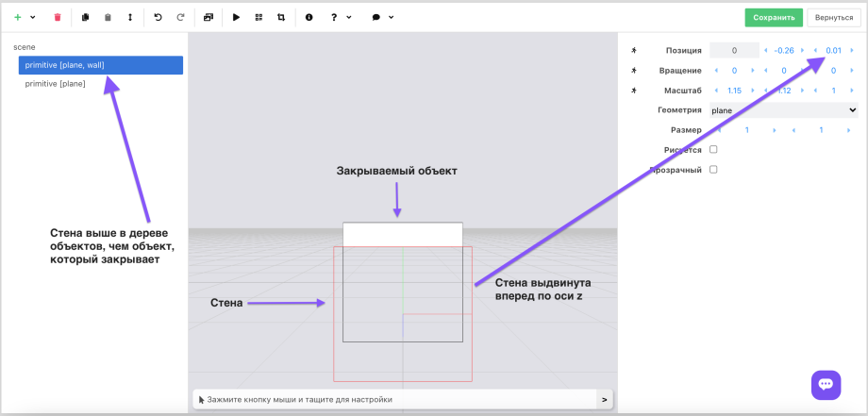
Task: Enable the Рисуется checkbox
Action: tap(713, 149)
